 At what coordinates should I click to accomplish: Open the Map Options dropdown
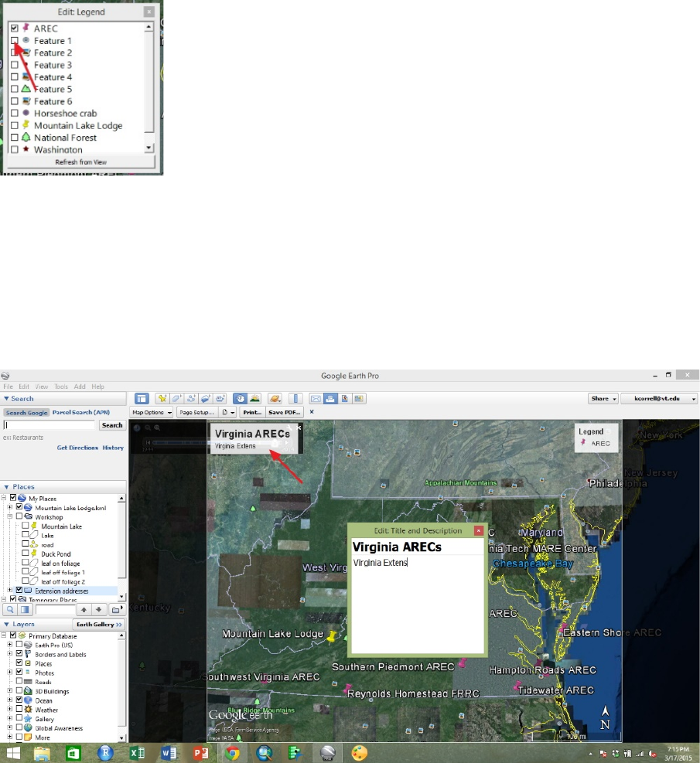pyautogui.click(x=152, y=412)
